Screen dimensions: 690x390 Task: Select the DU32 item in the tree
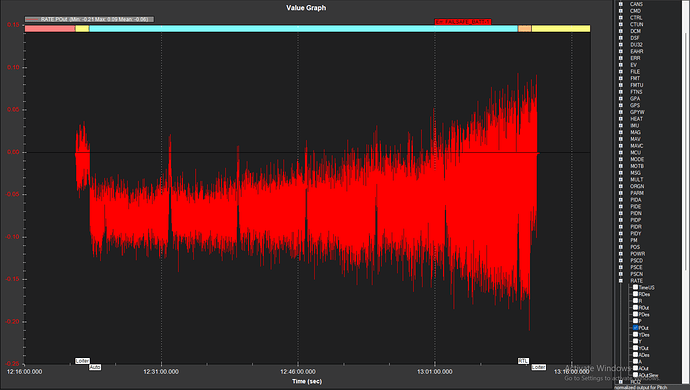(x=636, y=44)
